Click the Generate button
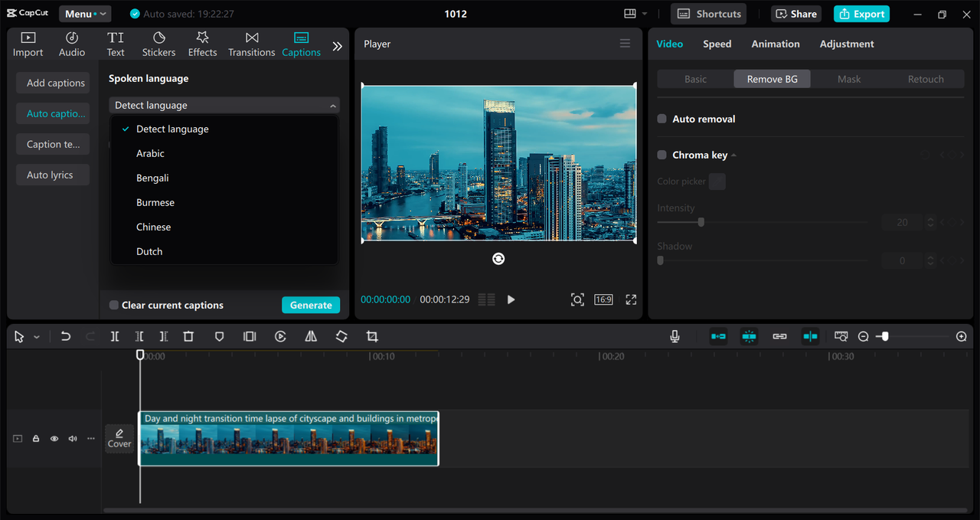 click(311, 305)
